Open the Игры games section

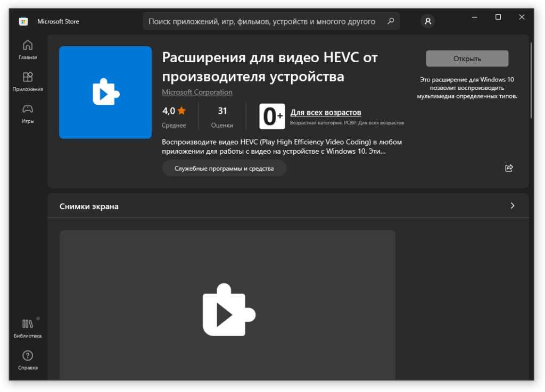[28, 114]
